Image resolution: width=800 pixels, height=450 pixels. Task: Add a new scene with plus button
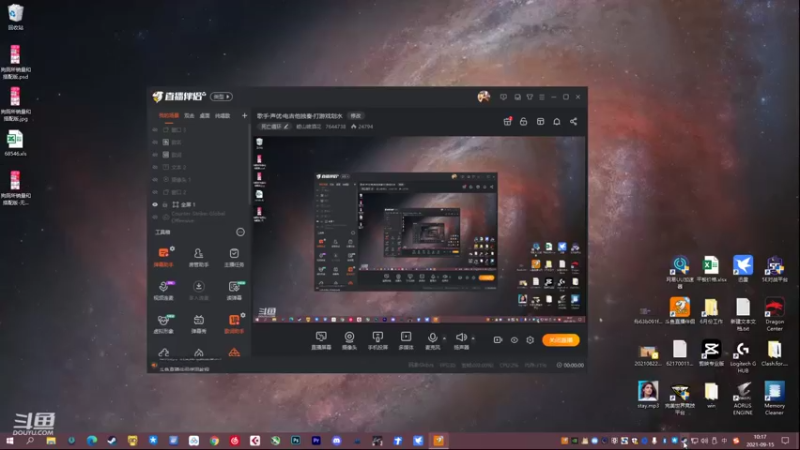click(x=244, y=116)
